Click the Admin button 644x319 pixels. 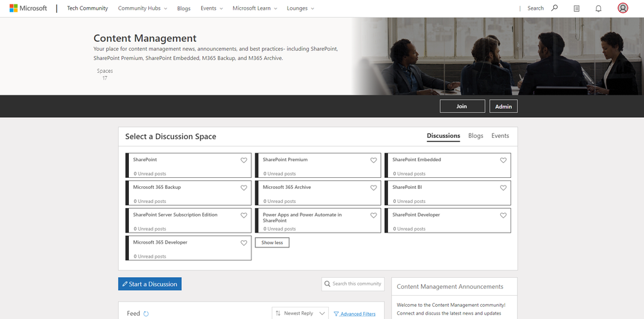point(503,106)
